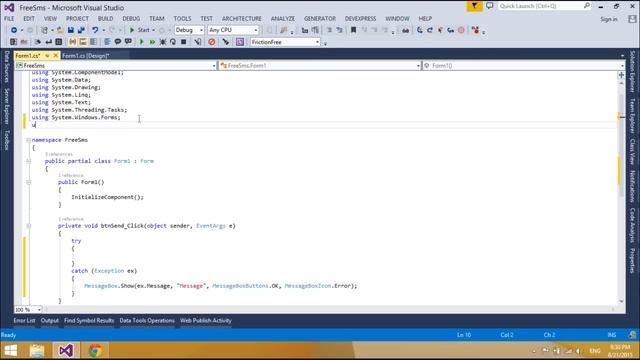Open the Toolbox side panel tab

tap(7, 140)
